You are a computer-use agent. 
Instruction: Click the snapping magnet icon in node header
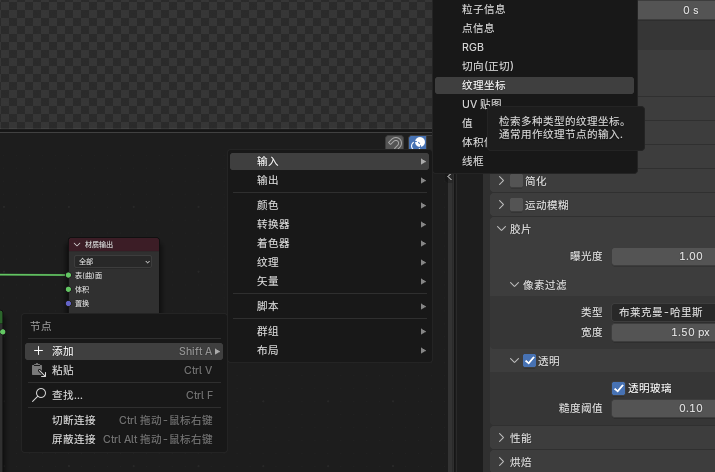[x=394, y=143]
